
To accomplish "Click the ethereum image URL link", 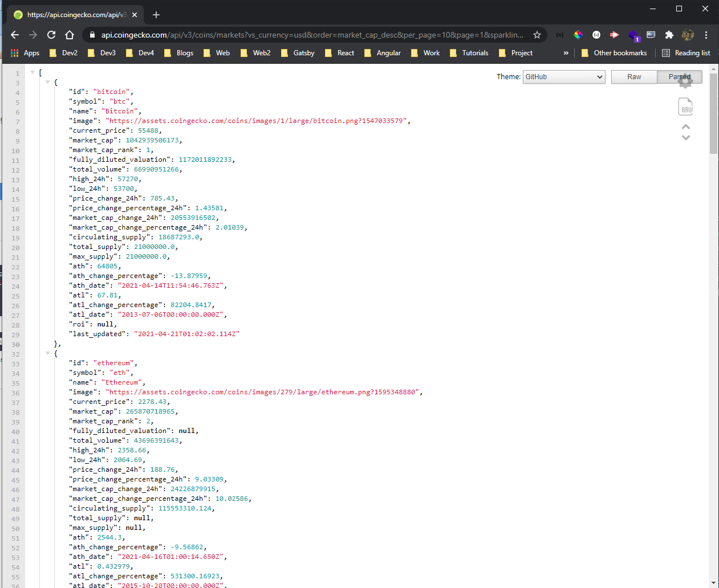I will coord(262,392).
